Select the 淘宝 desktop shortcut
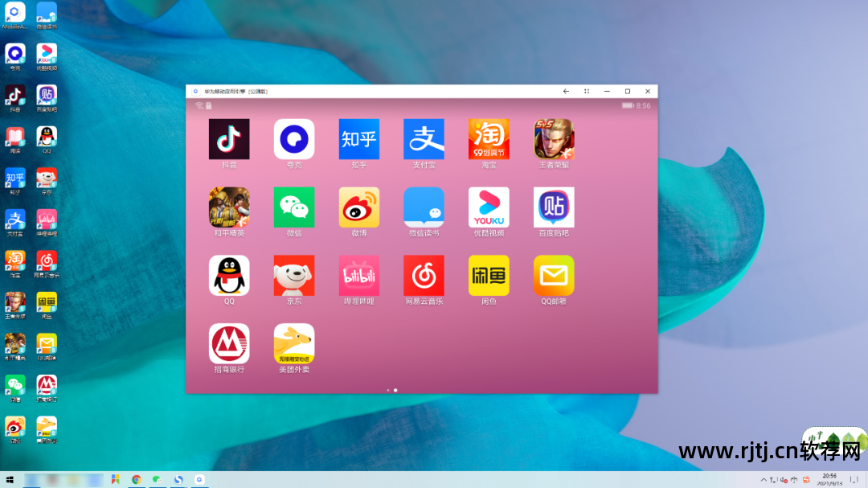The width and height of the screenshot is (868, 488). pos(15,265)
